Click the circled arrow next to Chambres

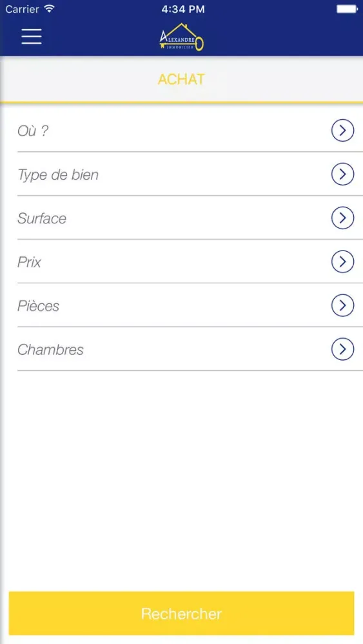(x=342, y=349)
